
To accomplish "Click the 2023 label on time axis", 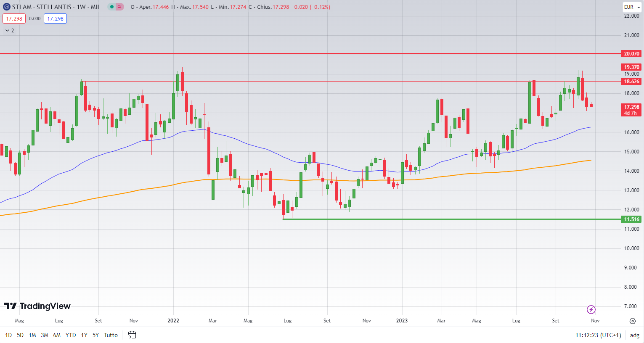I will pos(402,321).
